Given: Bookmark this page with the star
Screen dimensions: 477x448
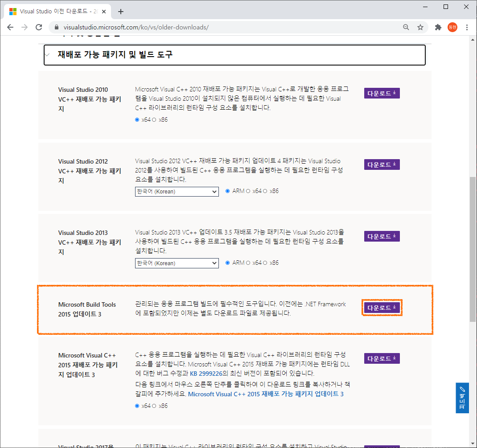Looking at the screenshot, I should click(420, 27).
